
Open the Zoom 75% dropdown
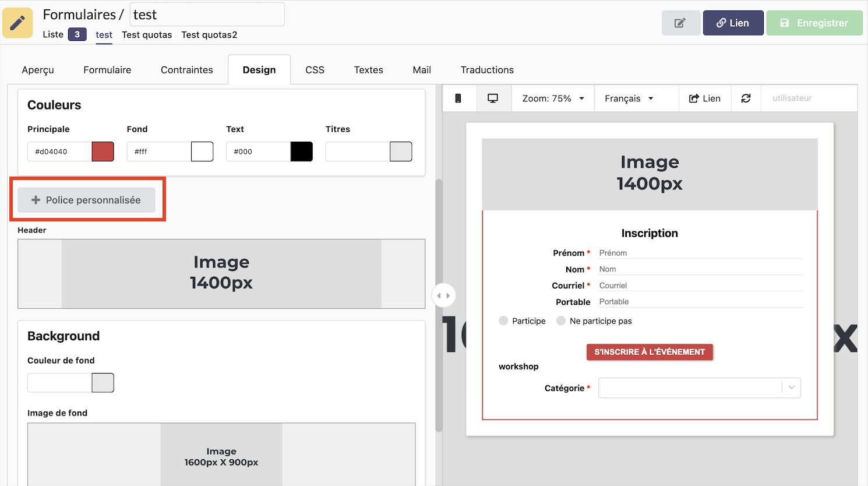click(553, 98)
